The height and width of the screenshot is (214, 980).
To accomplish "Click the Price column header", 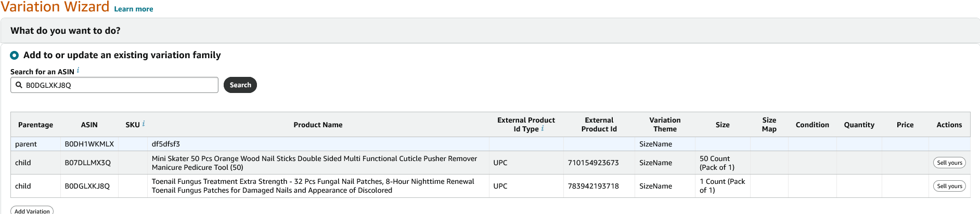I will tap(905, 125).
